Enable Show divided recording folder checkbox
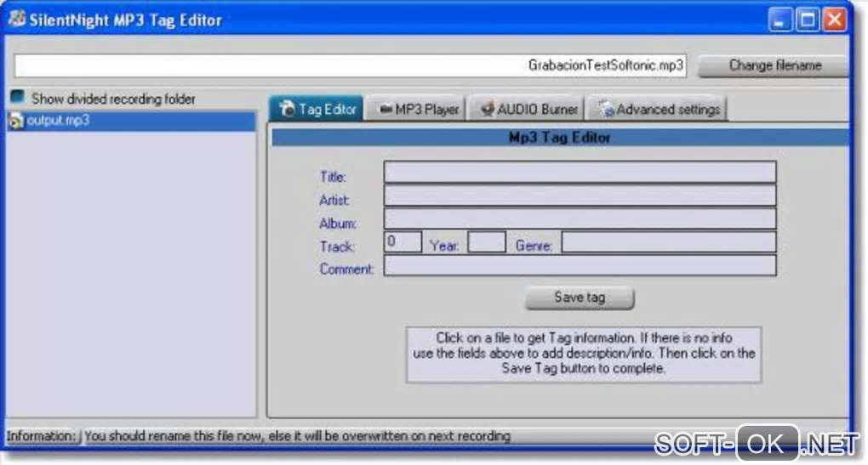This screenshot has width=868, height=465. pos(17,98)
